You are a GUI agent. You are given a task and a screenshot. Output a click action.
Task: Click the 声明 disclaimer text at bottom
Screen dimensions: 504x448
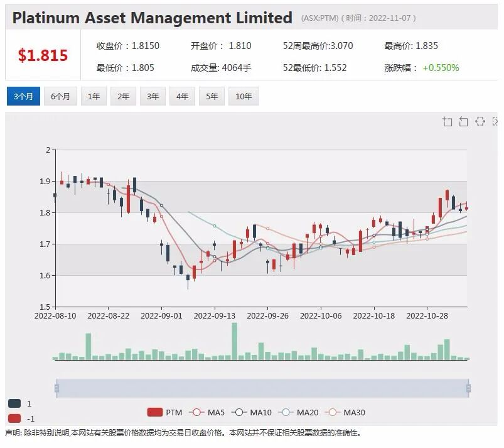click(x=183, y=433)
